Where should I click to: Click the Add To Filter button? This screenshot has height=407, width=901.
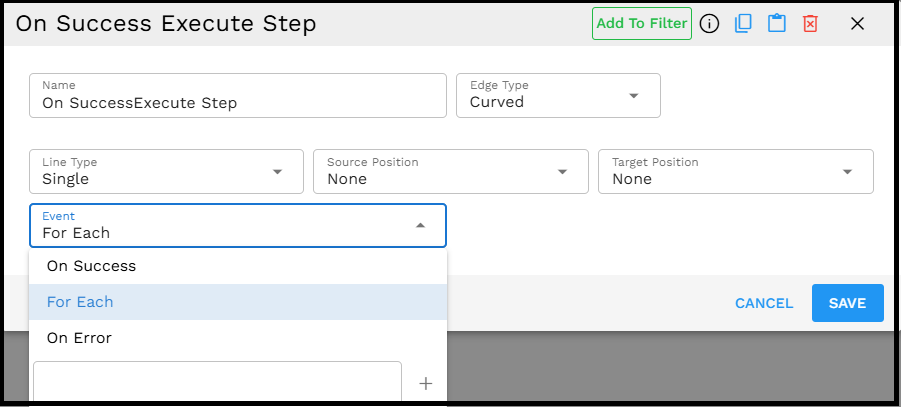(641, 24)
